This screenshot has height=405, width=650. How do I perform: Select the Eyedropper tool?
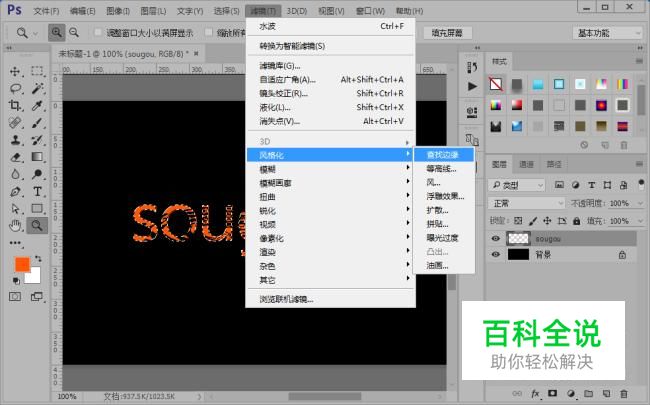[x=37, y=106]
